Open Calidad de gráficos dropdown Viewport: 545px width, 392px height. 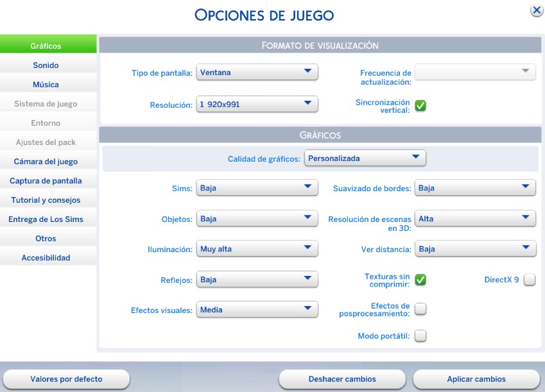[x=365, y=158]
